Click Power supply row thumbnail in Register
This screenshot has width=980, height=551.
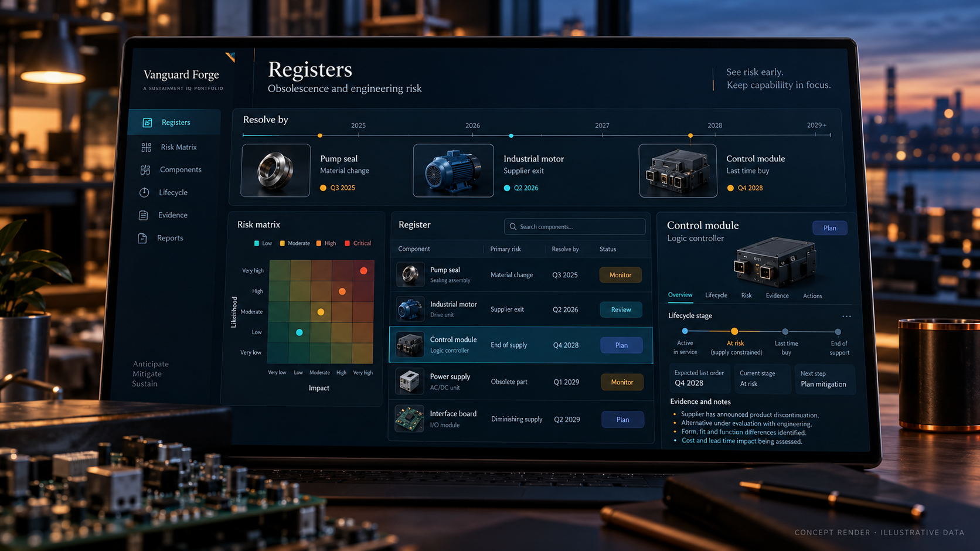[x=409, y=382]
